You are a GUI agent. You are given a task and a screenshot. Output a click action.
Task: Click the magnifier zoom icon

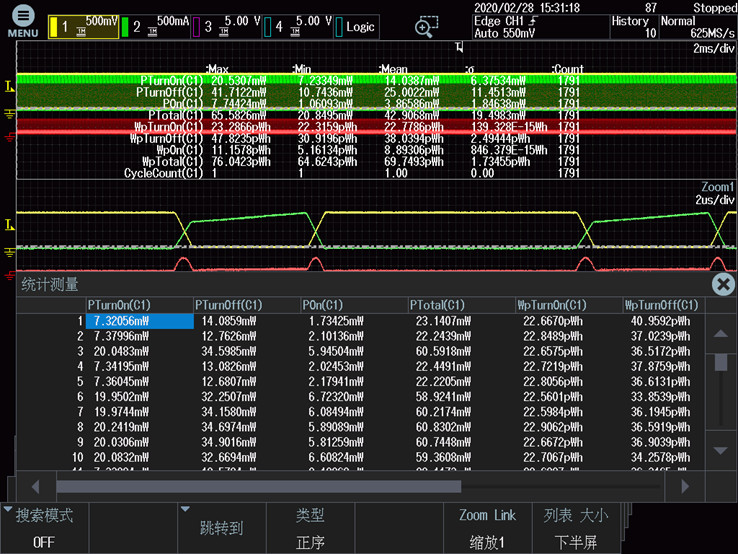pos(427,27)
